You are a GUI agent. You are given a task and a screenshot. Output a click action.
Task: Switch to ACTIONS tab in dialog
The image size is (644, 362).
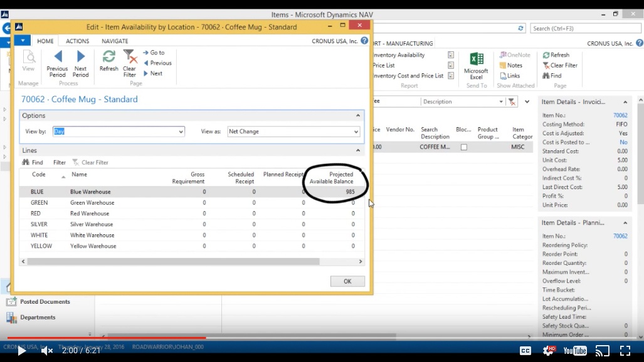pos(78,41)
